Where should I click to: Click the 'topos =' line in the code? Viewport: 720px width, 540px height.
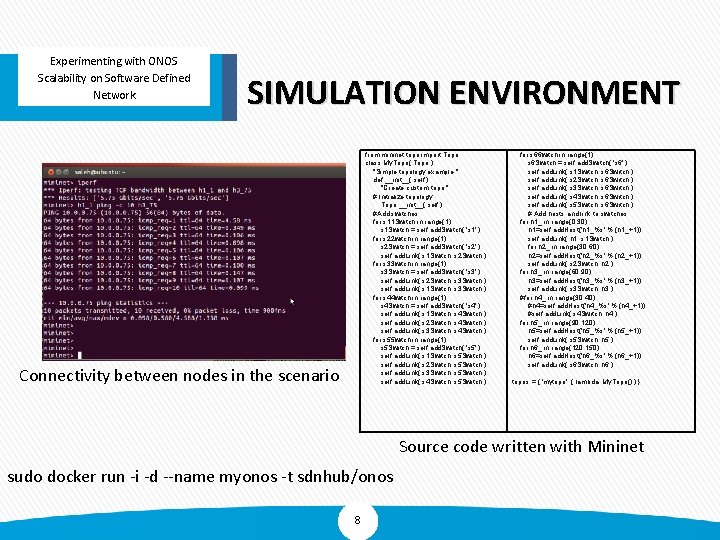(575, 382)
